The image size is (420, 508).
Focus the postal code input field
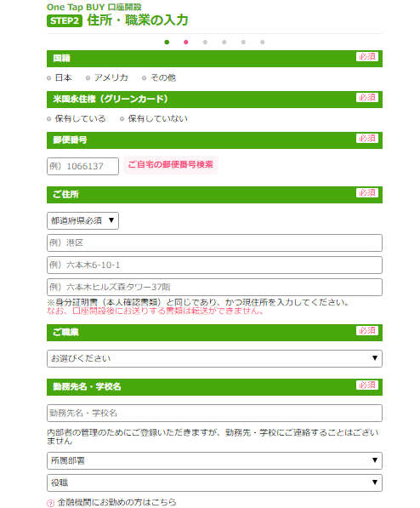coord(83,166)
